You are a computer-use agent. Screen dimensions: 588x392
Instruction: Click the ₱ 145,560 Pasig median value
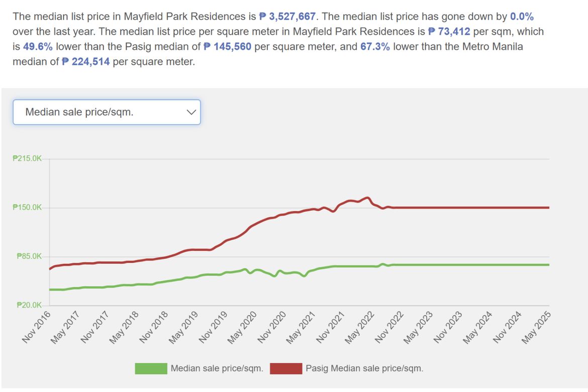pyautogui.click(x=227, y=47)
